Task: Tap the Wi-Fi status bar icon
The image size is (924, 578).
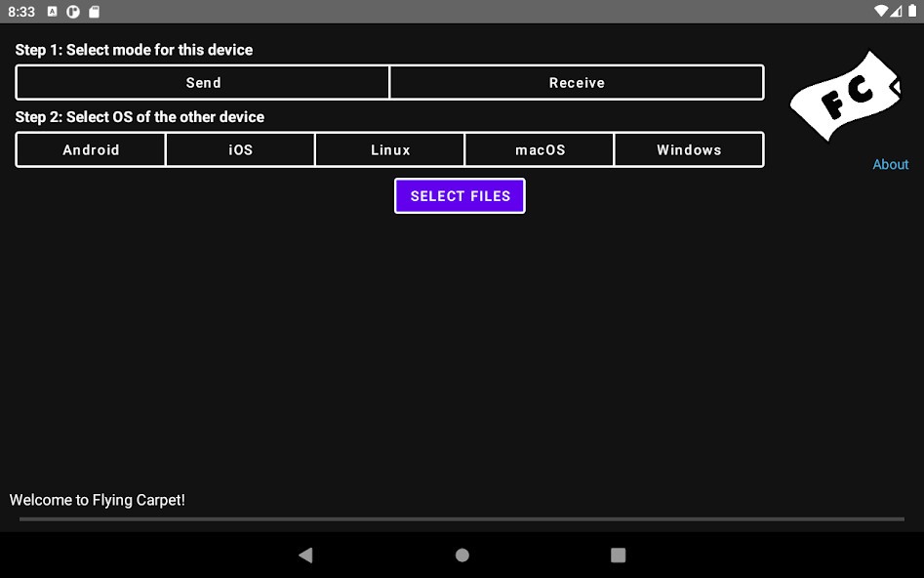Action: [881, 11]
